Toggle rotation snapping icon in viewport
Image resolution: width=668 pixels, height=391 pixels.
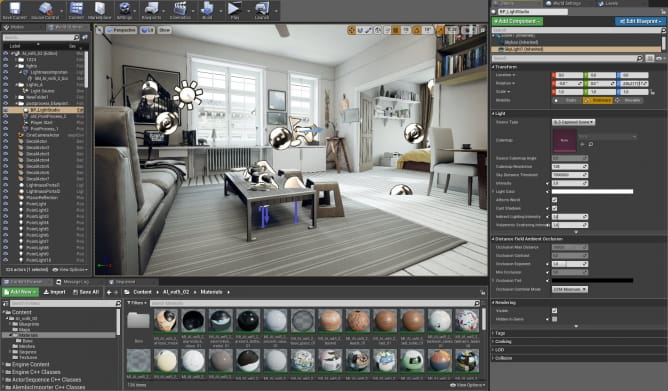(417, 30)
